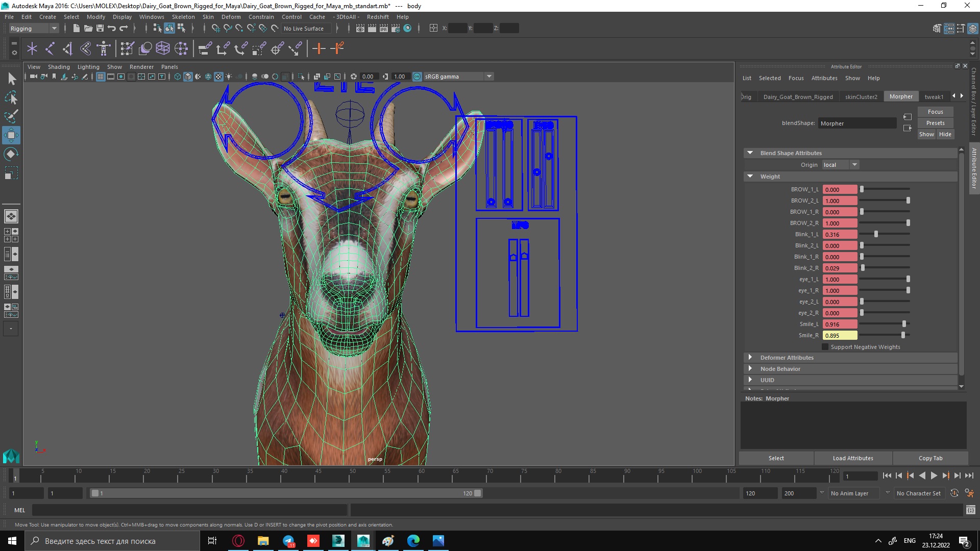The height and width of the screenshot is (551, 980).
Task: Switch to Dairy_Goat_Brown_Rigged tab
Action: [x=798, y=97]
